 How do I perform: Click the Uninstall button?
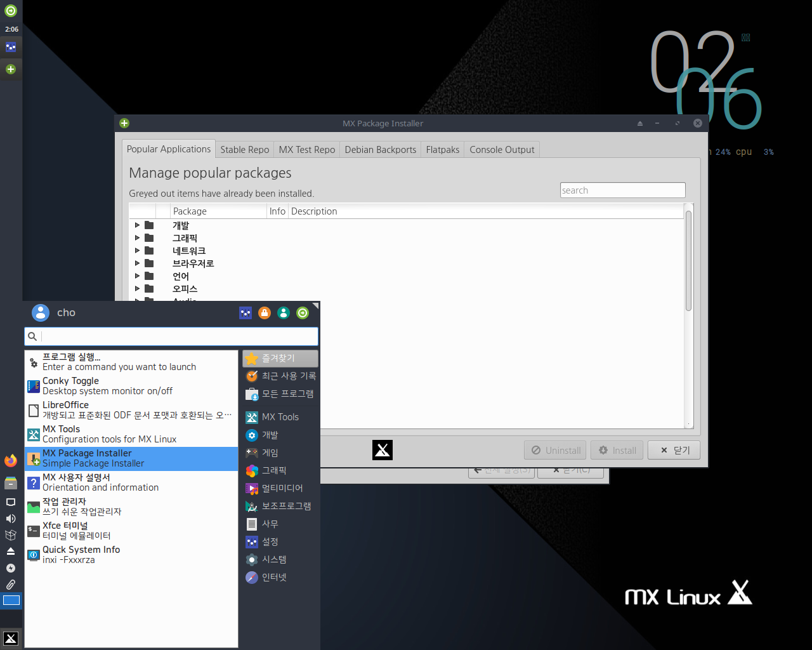(556, 450)
